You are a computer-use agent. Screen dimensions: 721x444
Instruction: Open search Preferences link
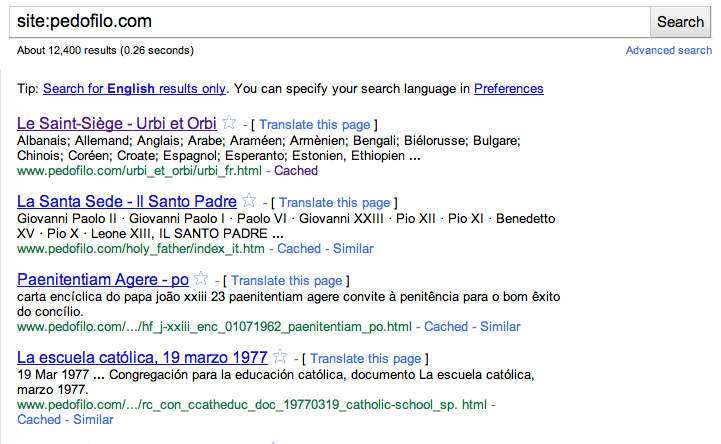(x=508, y=89)
